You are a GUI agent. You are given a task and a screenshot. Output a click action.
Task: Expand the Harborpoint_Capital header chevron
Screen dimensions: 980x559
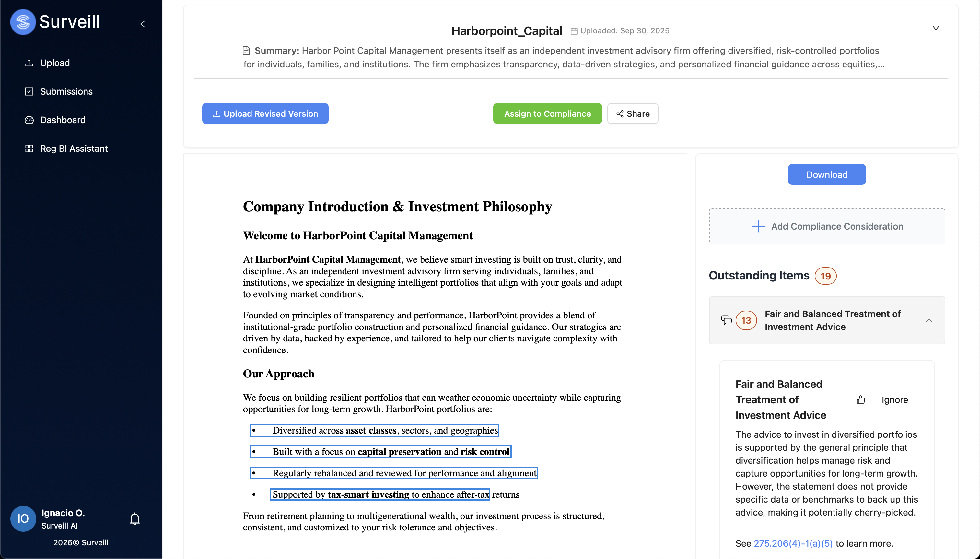click(936, 28)
